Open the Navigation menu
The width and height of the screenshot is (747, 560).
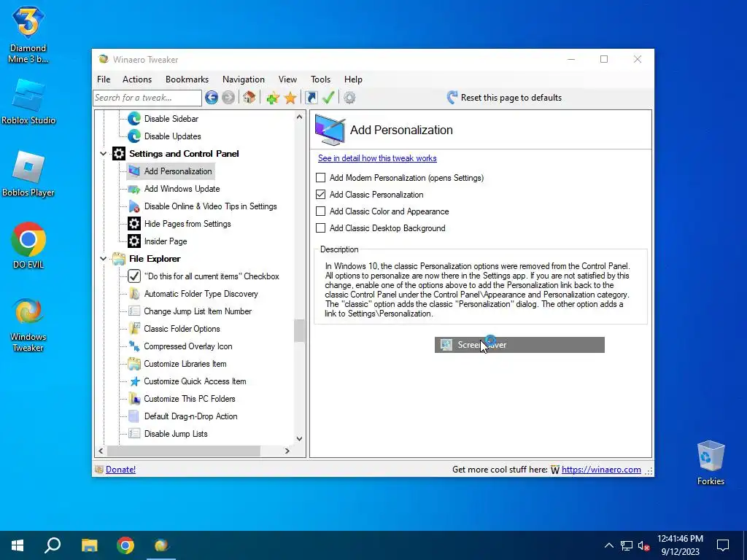point(244,79)
